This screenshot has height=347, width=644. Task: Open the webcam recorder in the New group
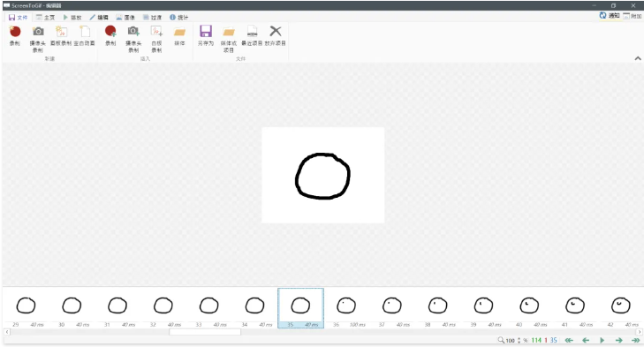38,39
